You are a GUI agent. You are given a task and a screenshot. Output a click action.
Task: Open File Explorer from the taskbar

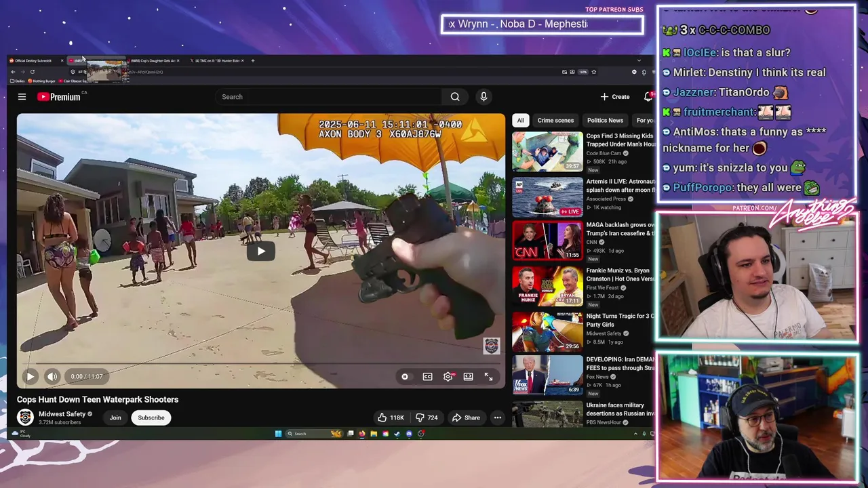click(x=374, y=434)
